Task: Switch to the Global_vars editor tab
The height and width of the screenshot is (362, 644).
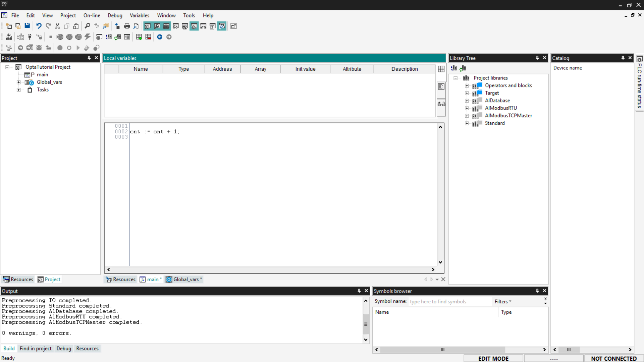Action: click(184, 279)
